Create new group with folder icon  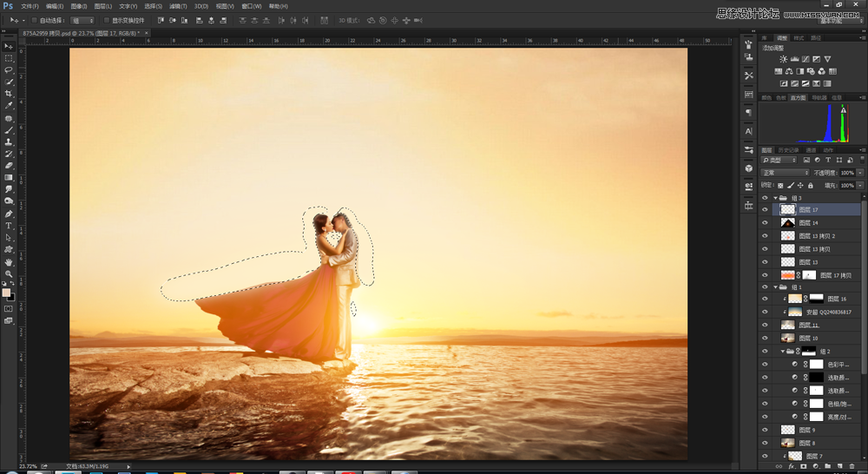pyautogui.click(x=827, y=467)
